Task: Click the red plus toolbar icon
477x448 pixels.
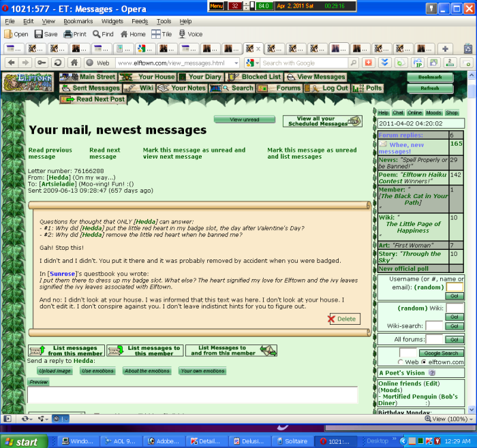Action: pos(369,63)
